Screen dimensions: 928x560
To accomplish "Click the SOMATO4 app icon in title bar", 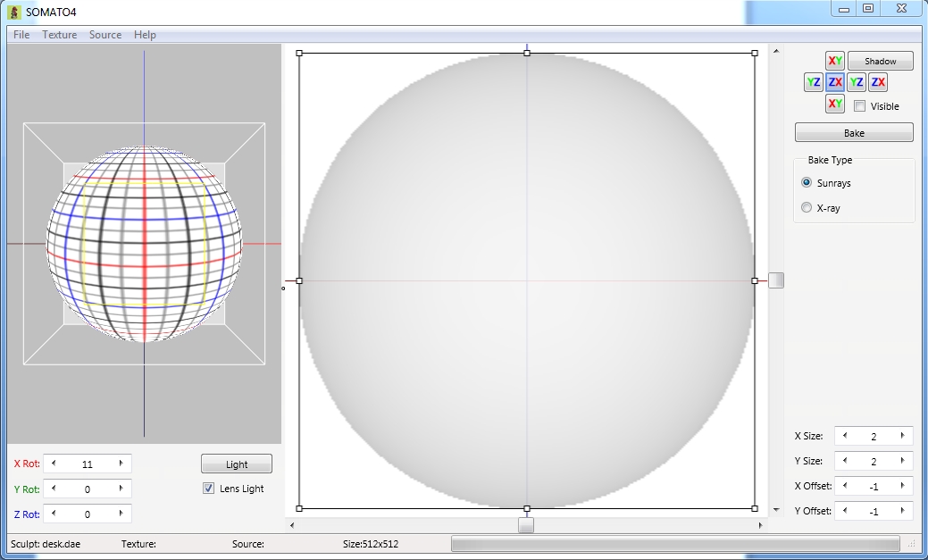I will pos(14,11).
